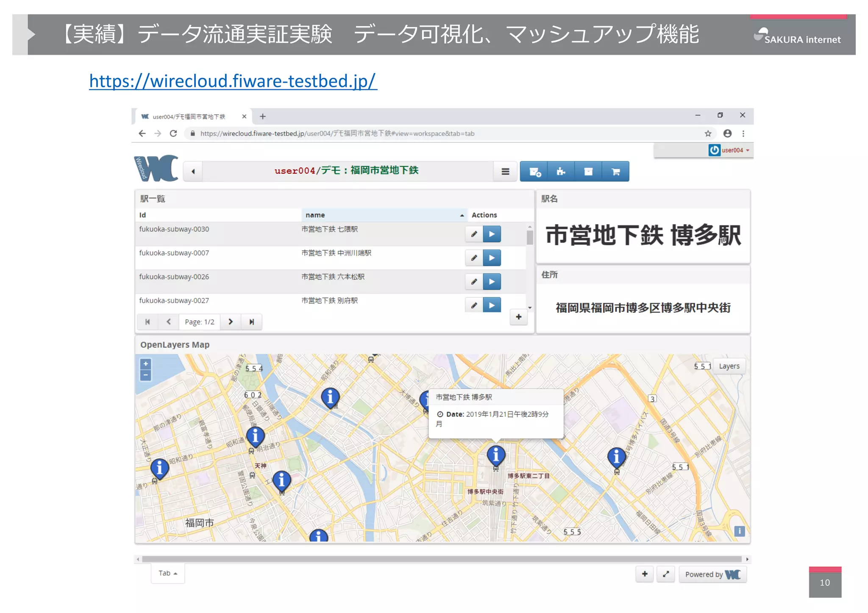Close the user004 browser tab

tap(244, 116)
